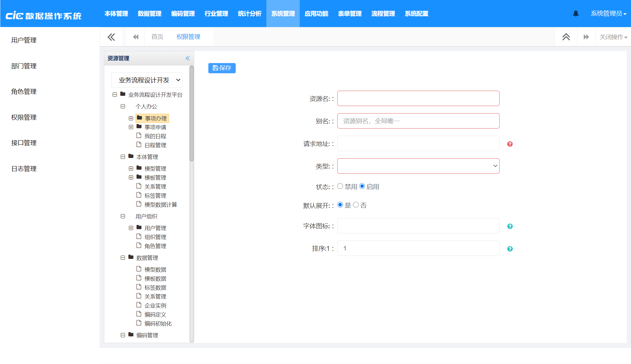Click the rewind tabs left icon
Screen dimensions: 631x364
tap(136, 37)
